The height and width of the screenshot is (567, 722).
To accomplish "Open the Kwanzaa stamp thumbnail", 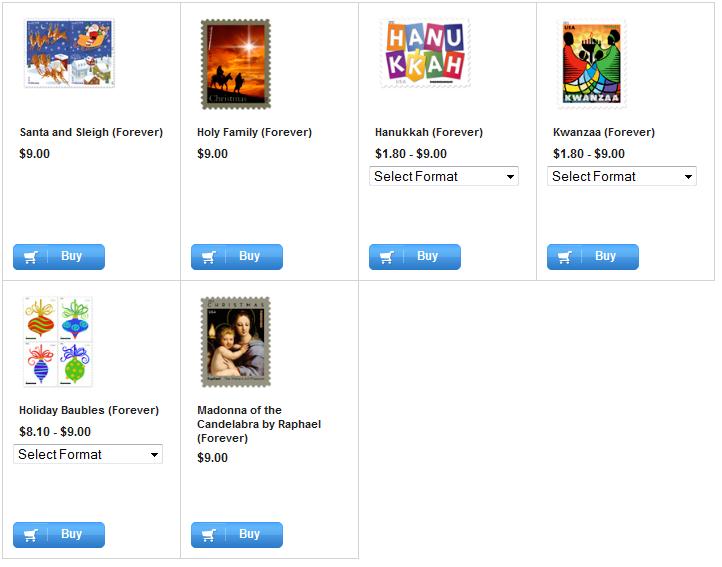I will pos(592,63).
